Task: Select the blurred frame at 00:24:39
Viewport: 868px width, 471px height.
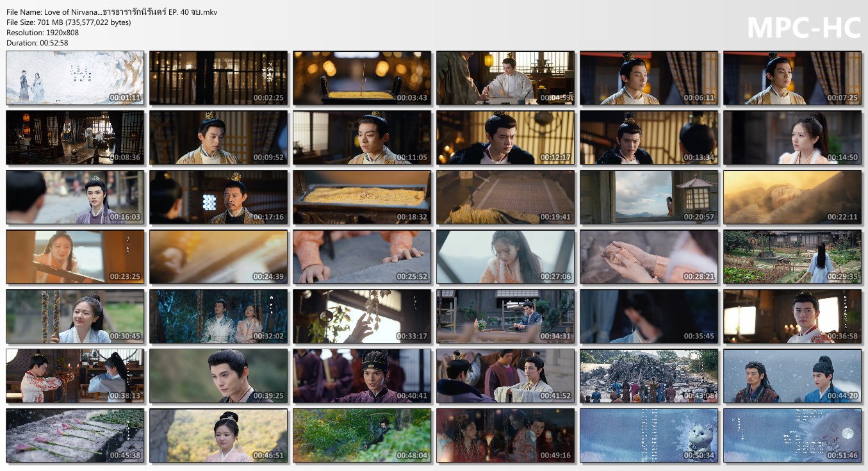Action: click(218, 256)
